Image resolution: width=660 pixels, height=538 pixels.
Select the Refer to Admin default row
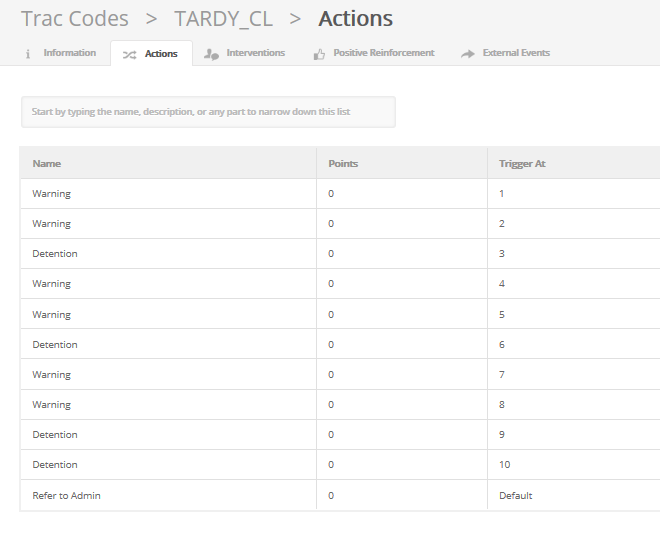(x=66, y=495)
